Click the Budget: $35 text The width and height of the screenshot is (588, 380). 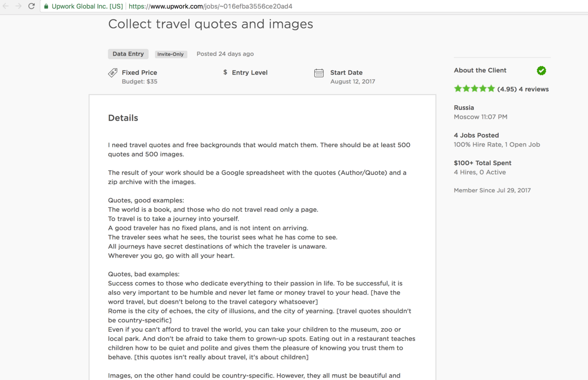[x=140, y=82]
